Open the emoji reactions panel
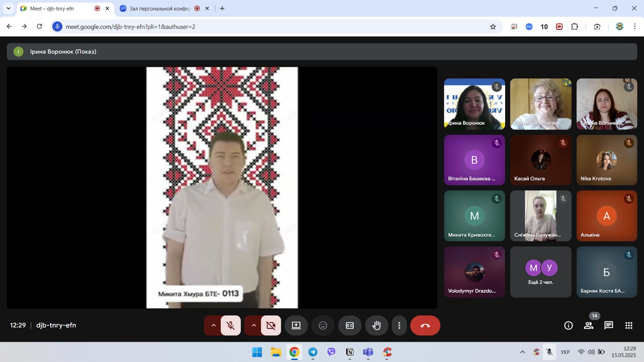 323,325
